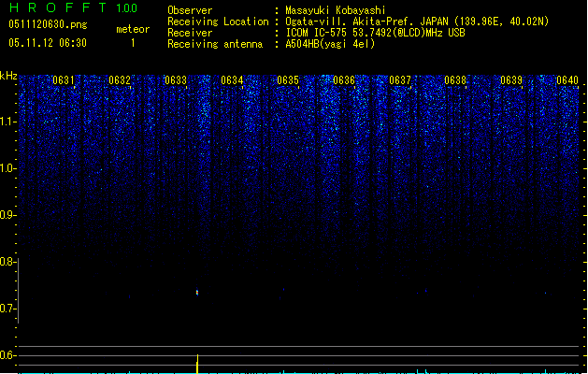588x374 pixels.
Task: Click the Observer label
Action: click(190, 10)
